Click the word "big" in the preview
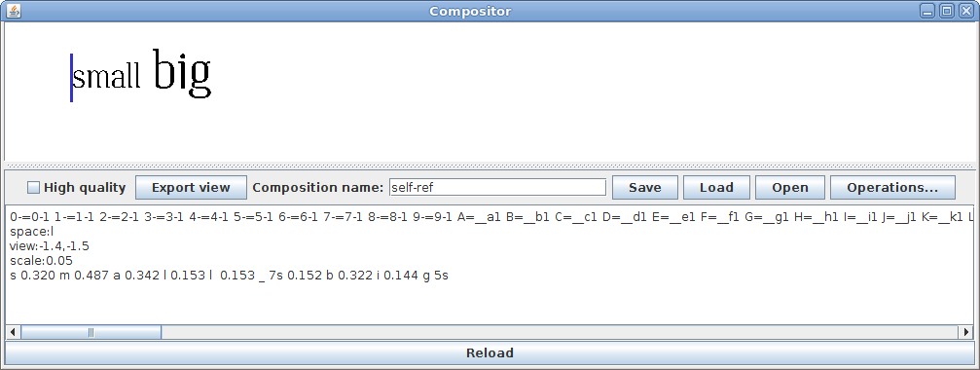This screenshot has height=370, width=980. coord(182,73)
